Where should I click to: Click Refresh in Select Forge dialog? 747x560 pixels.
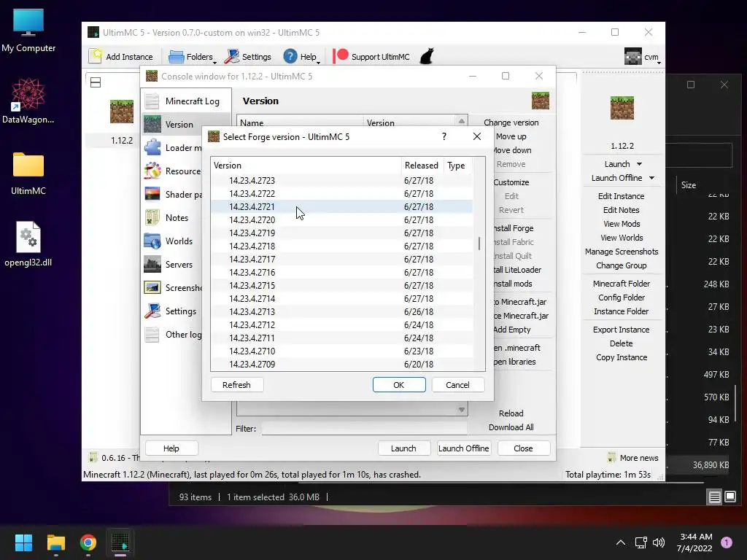(x=237, y=385)
